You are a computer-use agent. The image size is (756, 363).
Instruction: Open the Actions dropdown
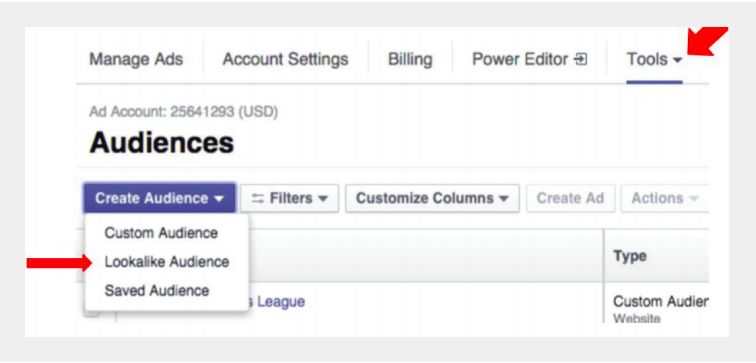coord(664,198)
